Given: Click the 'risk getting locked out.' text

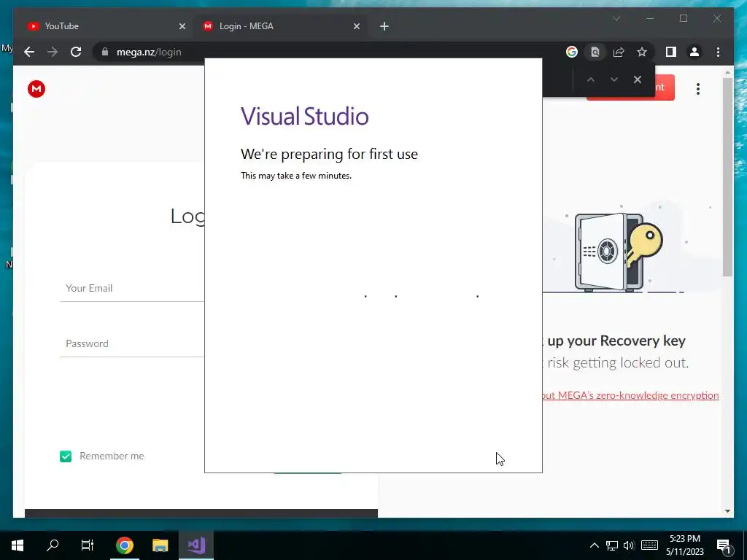Looking at the screenshot, I should coord(618,363).
